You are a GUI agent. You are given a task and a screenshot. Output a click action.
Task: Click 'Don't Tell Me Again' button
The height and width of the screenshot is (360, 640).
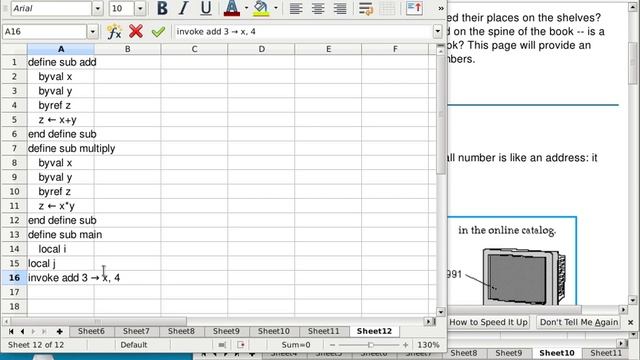tap(579, 322)
